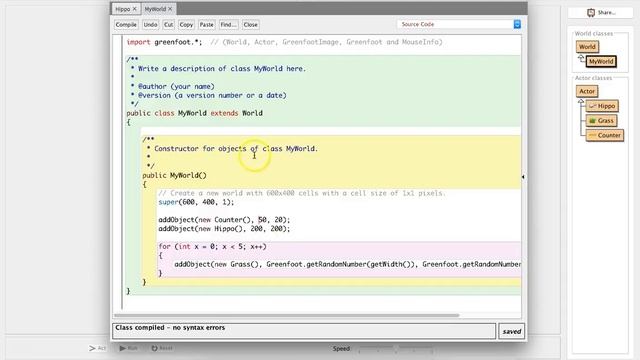Click the Share... button
Image resolution: width=640 pixels, height=360 pixels.
coord(600,13)
